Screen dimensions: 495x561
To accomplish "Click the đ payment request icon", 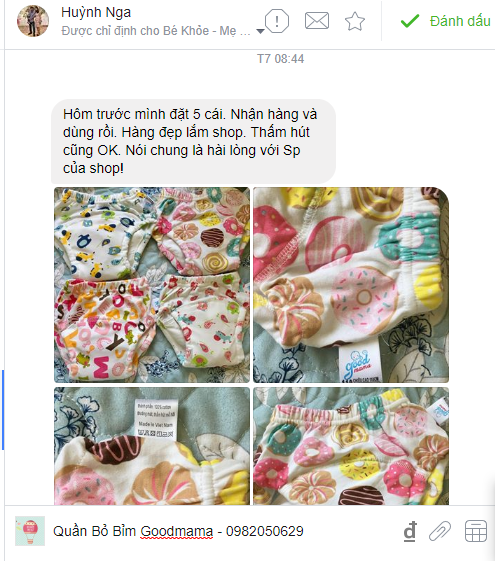I will coord(410,531).
